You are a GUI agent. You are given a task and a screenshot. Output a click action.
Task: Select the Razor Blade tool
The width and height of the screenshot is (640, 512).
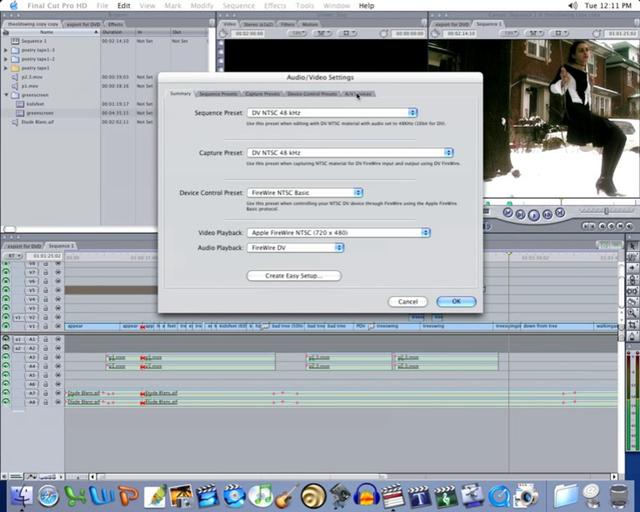coord(632,302)
